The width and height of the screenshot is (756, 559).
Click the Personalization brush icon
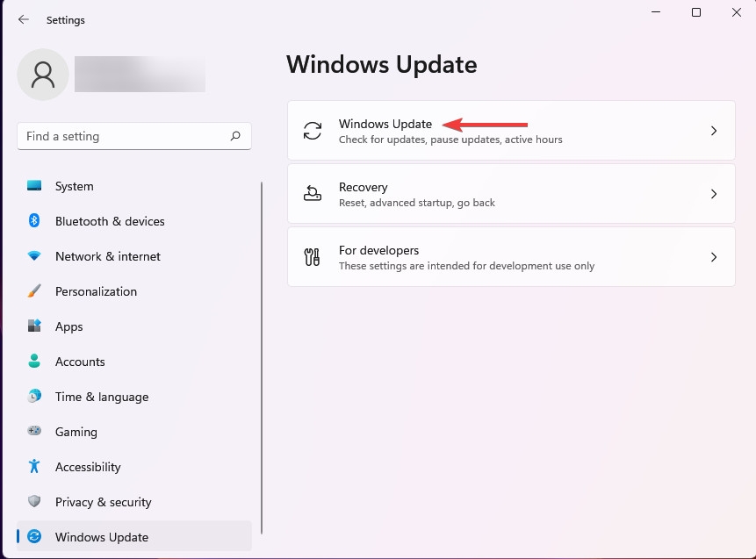tap(35, 291)
